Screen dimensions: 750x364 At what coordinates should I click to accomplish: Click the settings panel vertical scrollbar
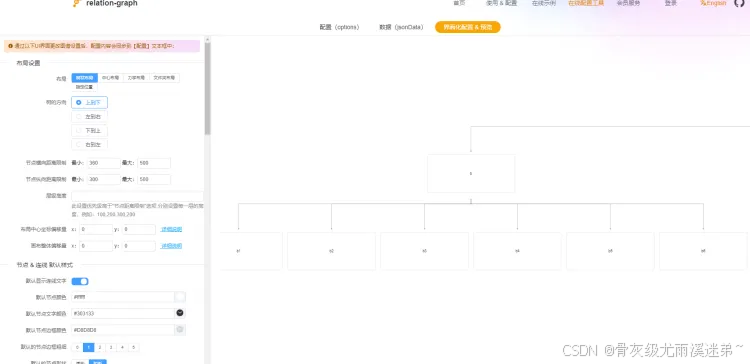pos(208,88)
